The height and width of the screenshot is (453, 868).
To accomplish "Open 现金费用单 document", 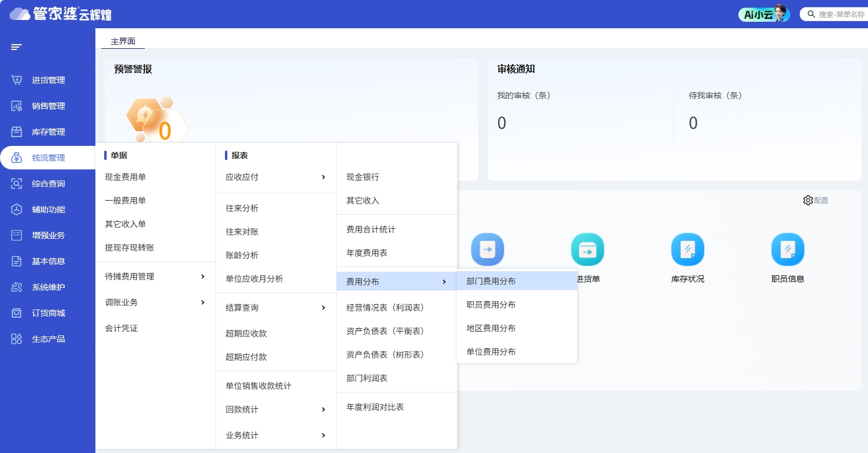I will pyautogui.click(x=125, y=177).
